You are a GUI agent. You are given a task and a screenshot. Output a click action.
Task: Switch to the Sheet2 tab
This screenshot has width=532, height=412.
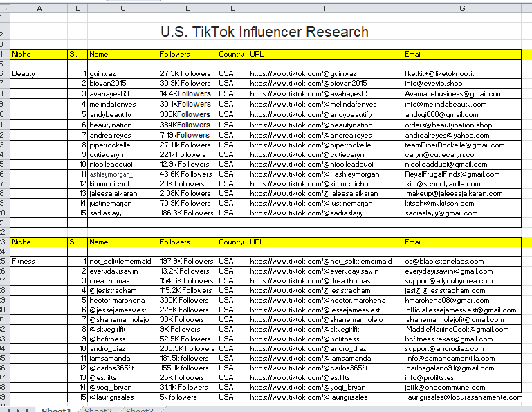click(x=98, y=410)
